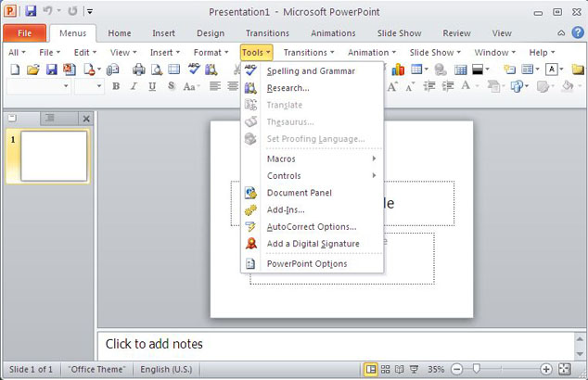This screenshot has height=380, width=588.
Task: Minimize the ribbon with caret icon
Action: (x=561, y=33)
